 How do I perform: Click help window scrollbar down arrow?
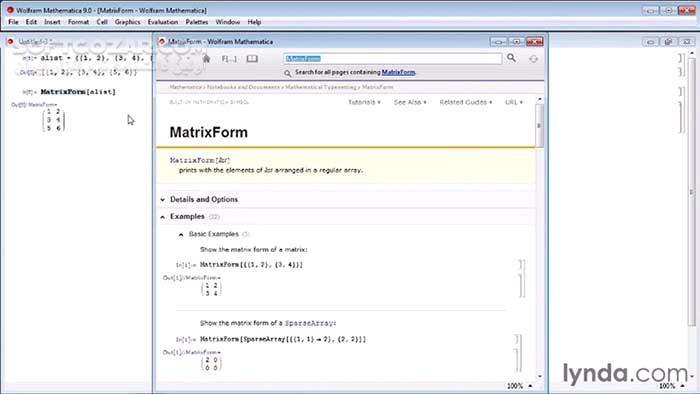(x=540, y=377)
